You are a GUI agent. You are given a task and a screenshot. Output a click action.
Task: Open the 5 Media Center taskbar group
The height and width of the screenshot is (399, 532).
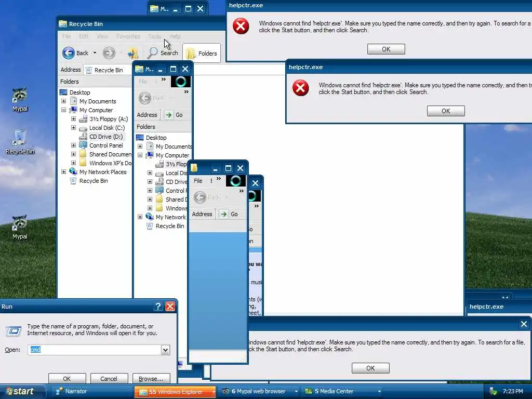342,391
